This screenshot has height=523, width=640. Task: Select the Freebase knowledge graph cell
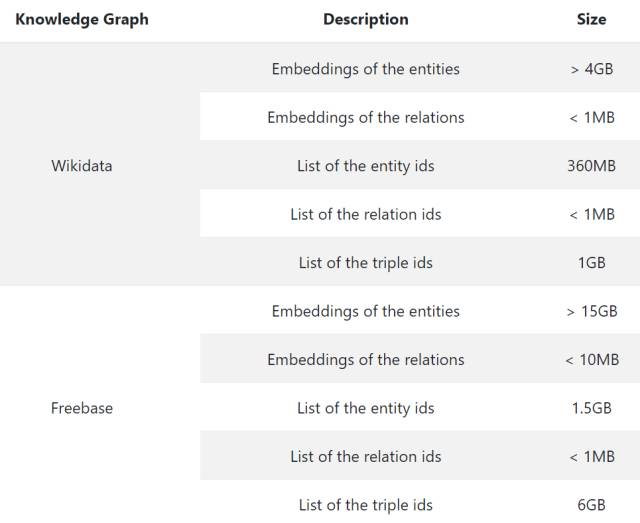[82, 408]
